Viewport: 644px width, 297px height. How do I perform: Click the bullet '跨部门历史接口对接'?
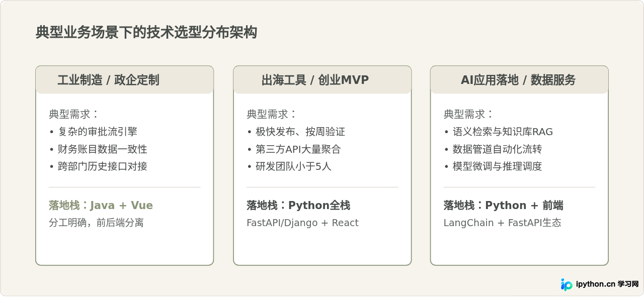(x=99, y=166)
